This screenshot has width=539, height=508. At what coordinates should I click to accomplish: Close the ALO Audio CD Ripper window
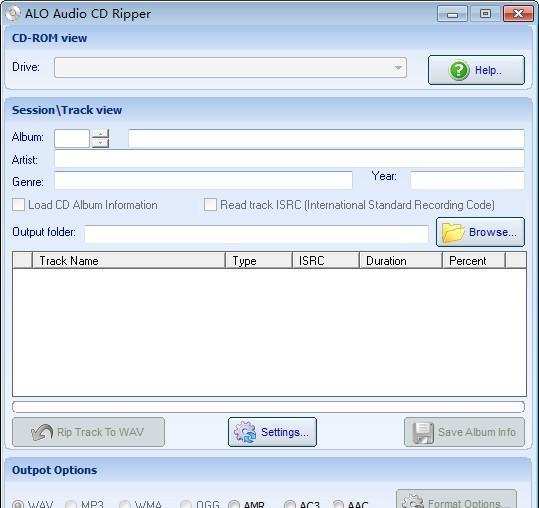pos(518,14)
